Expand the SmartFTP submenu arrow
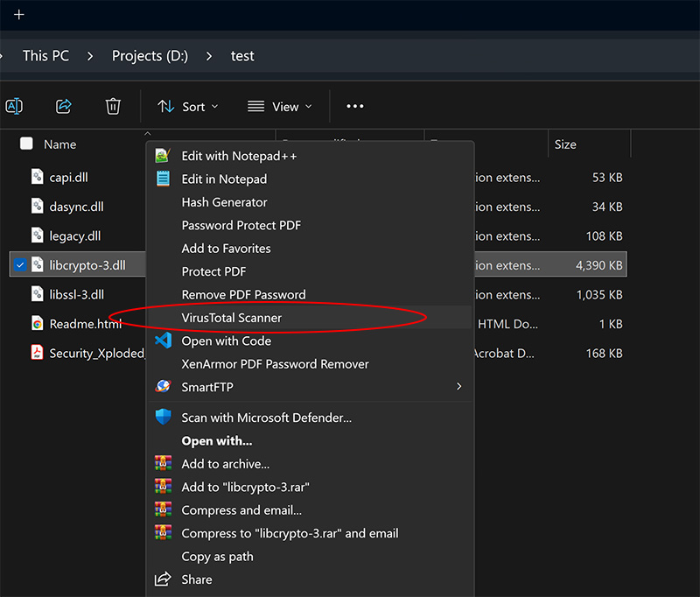This screenshot has height=597, width=700. (x=458, y=386)
